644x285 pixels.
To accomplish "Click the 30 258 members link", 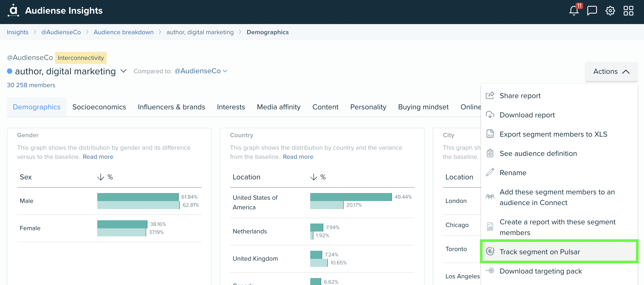I will click(31, 85).
